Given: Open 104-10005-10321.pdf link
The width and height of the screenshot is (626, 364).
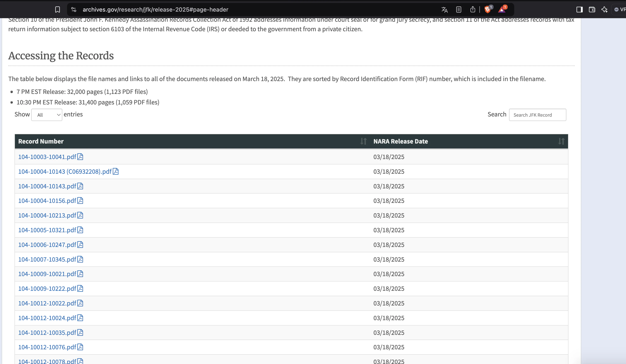Looking at the screenshot, I should (47, 230).
